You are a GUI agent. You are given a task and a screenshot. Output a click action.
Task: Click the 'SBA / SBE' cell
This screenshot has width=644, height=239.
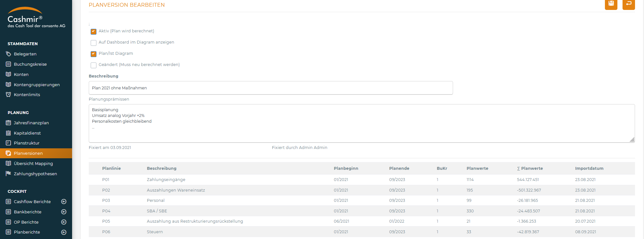point(157,211)
